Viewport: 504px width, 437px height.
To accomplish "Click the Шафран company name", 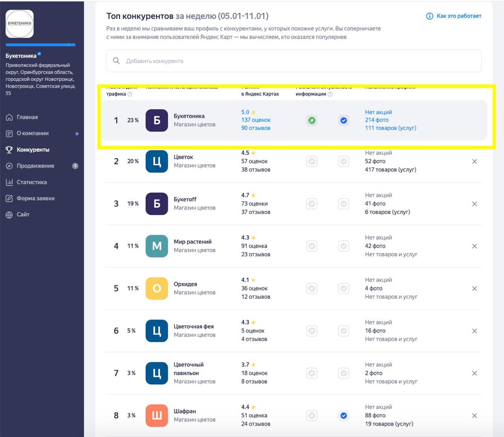I will click(185, 411).
